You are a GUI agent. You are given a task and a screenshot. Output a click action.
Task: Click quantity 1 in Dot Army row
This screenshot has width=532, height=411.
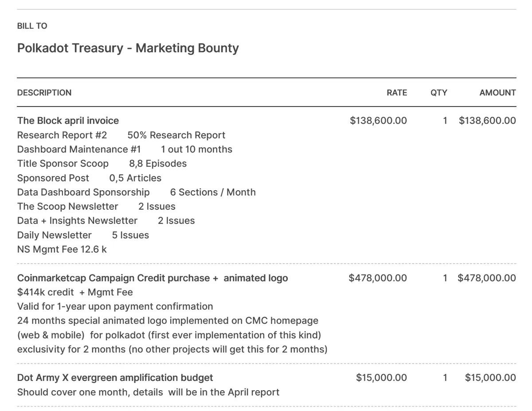point(445,378)
